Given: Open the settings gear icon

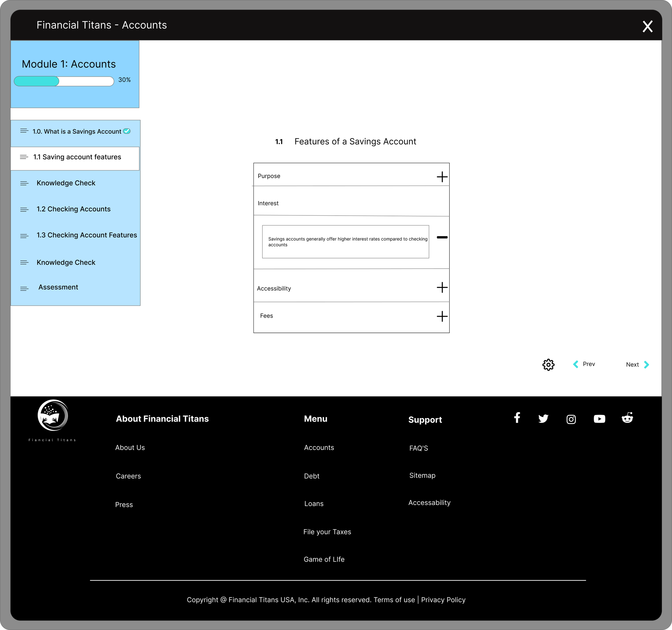Looking at the screenshot, I should [x=548, y=365].
